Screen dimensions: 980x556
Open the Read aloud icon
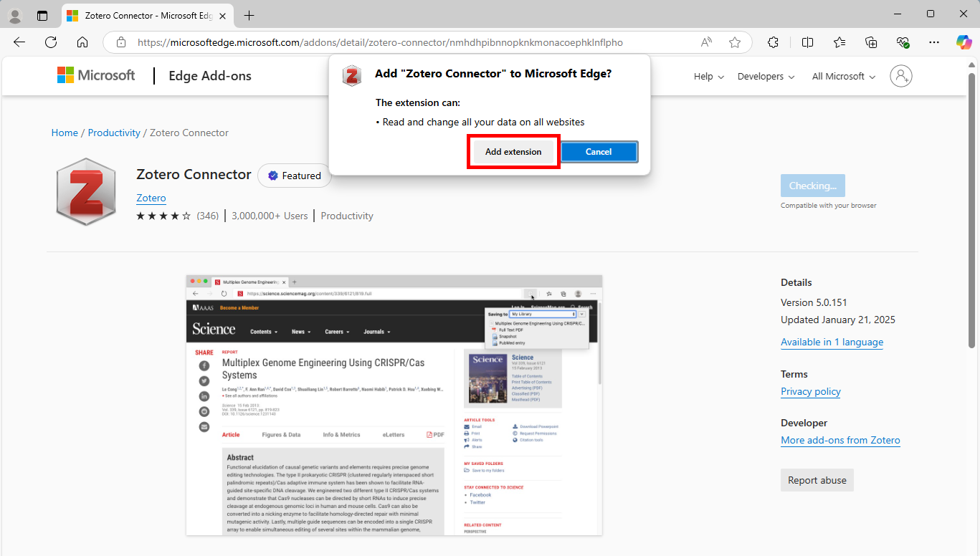click(x=707, y=42)
